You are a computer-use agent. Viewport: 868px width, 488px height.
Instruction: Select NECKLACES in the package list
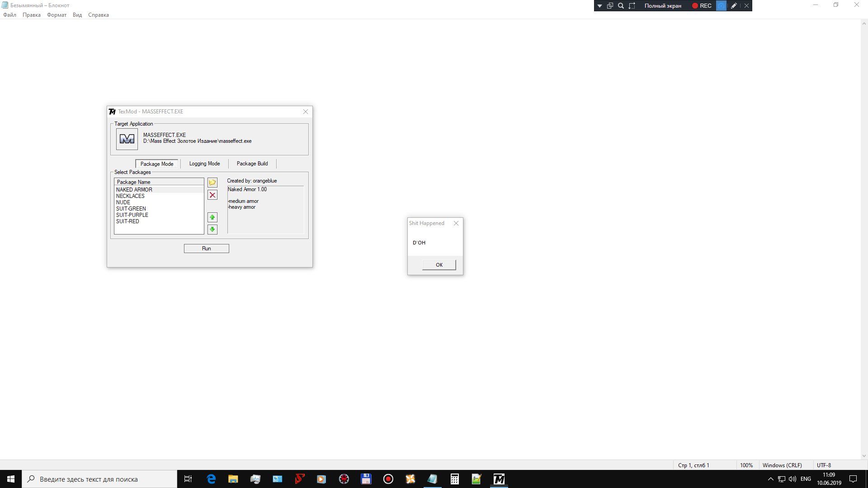click(x=130, y=196)
